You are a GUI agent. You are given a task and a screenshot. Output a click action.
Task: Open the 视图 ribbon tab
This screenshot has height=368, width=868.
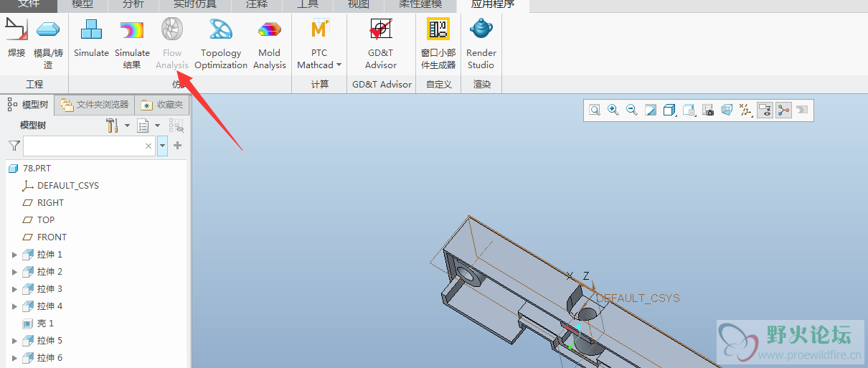[x=358, y=5]
